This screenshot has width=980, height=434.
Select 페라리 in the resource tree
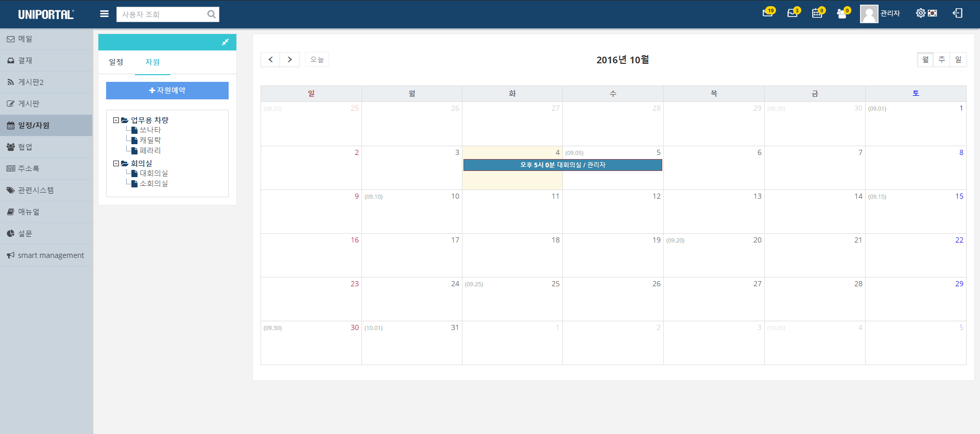click(x=150, y=151)
